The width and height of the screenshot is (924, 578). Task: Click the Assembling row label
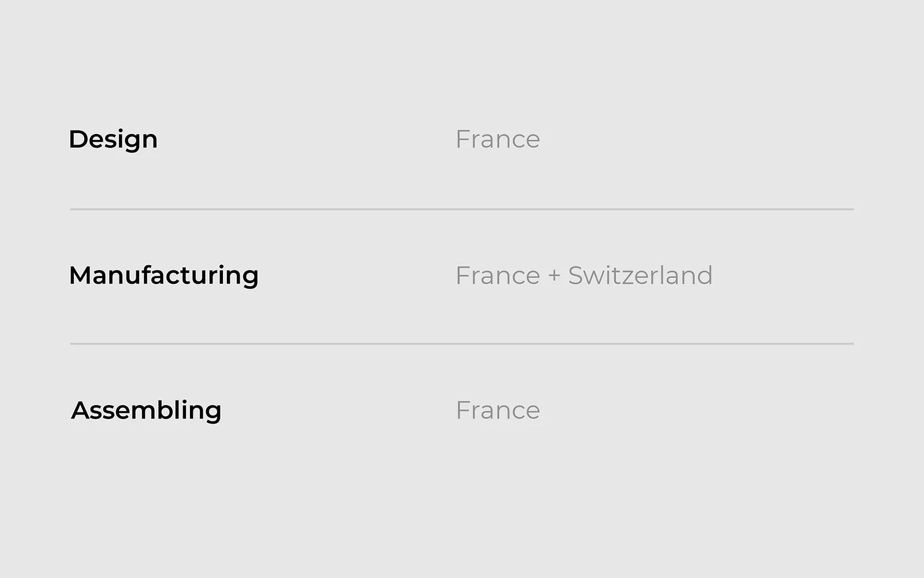pos(146,410)
